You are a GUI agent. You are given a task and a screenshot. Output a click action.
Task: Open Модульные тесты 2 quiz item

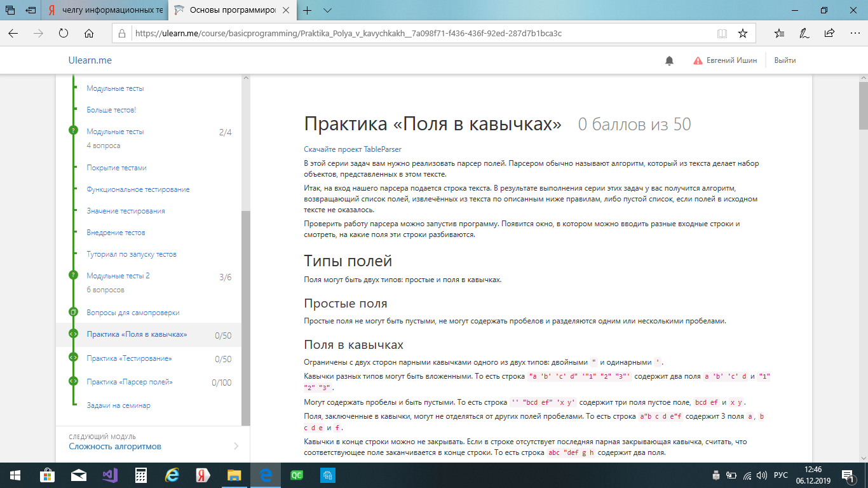pos(118,276)
